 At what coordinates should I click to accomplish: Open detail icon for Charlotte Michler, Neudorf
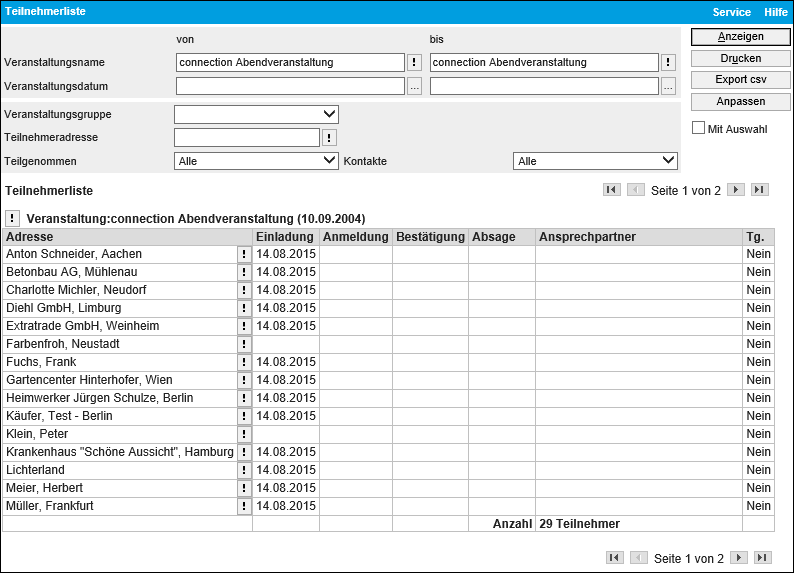pyautogui.click(x=244, y=290)
